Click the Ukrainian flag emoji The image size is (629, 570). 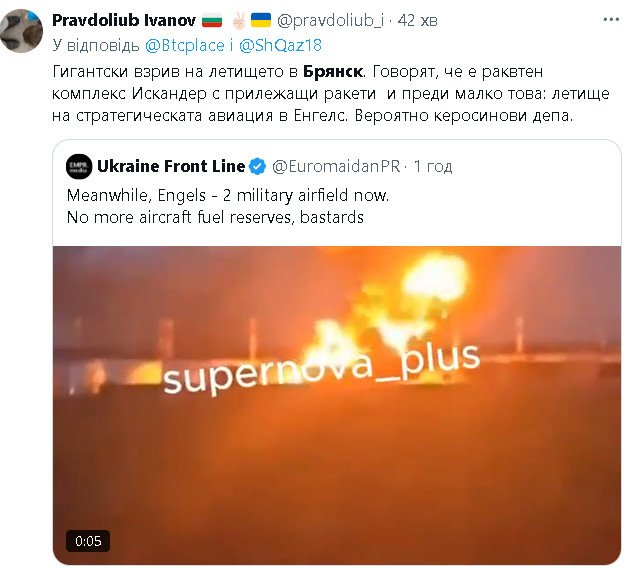261,20
